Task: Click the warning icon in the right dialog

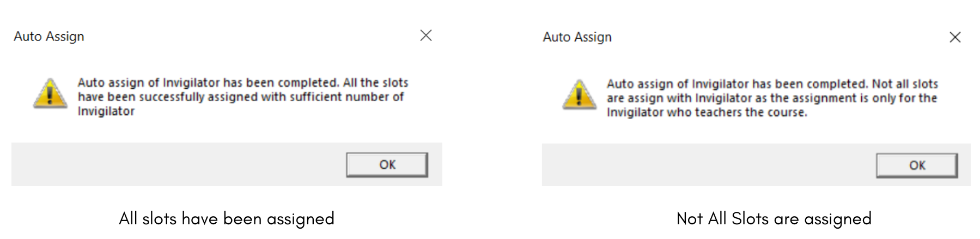Action: coord(579,95)
